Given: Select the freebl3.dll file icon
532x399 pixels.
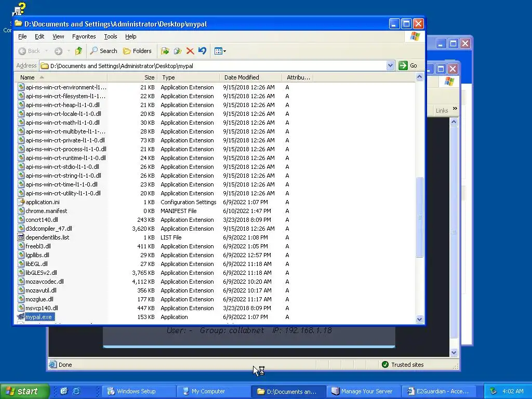Looking at the screenshot, I should tap(21, 246).
